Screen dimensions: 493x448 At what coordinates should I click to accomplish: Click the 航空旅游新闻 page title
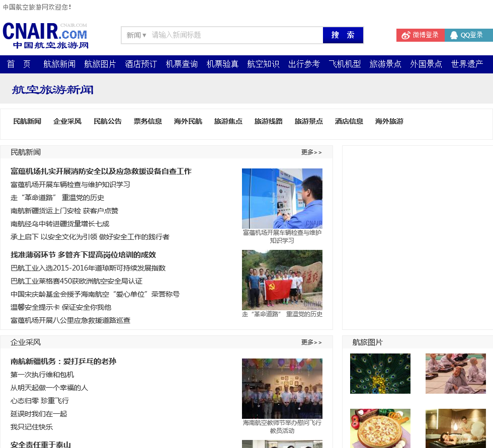(53, 90)
